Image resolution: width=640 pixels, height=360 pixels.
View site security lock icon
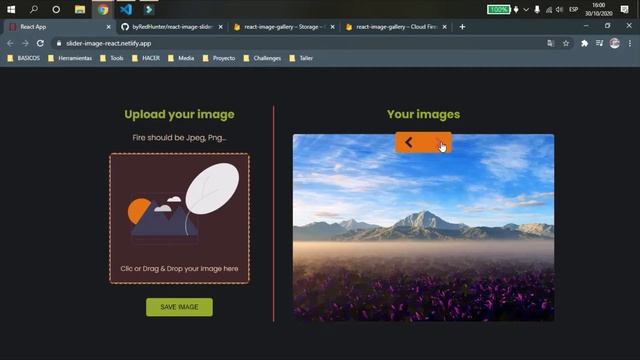[x=59, y=43]
